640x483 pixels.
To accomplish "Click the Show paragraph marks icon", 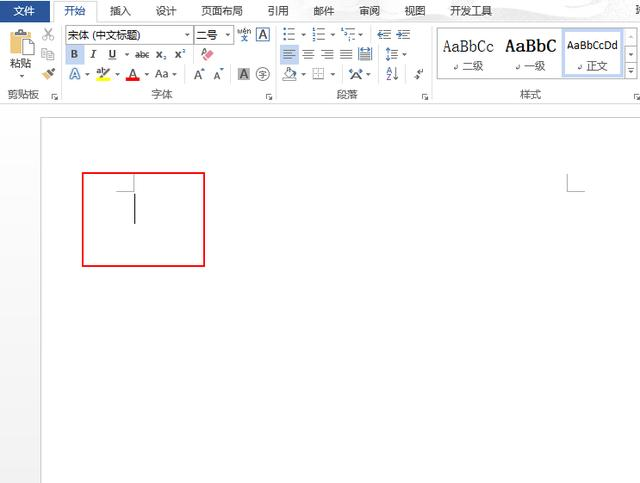I will click(x=418, y=74).
